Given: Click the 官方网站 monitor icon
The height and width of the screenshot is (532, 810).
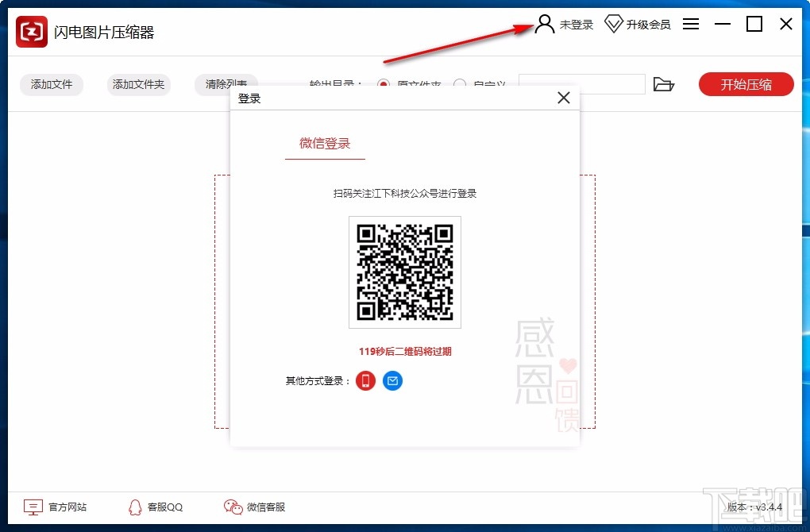Looking at the screenshot, I should coord(33,507).
